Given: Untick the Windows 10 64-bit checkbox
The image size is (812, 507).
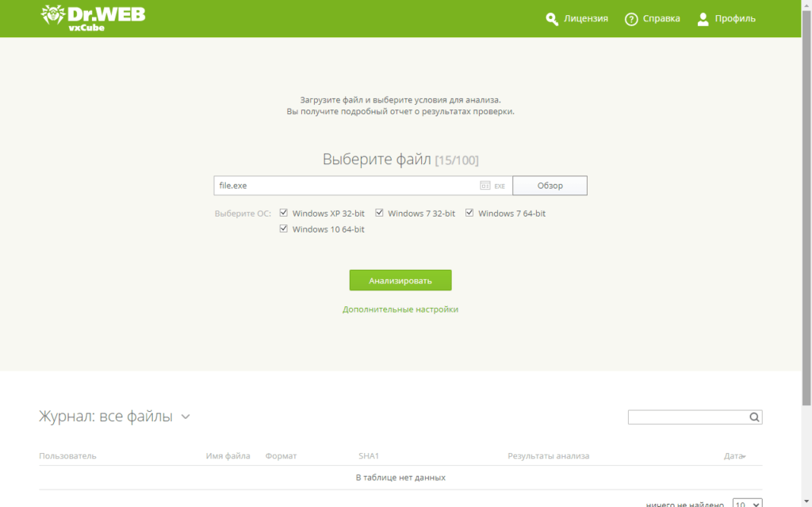Looking at the screenshot, I should [284, 229].
